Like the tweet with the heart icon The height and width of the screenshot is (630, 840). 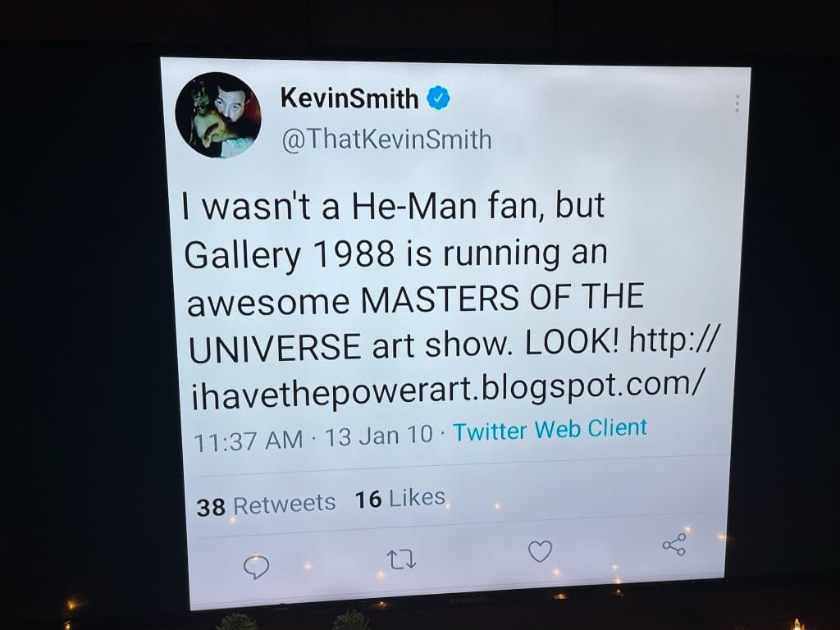click(x=540, y=551)
